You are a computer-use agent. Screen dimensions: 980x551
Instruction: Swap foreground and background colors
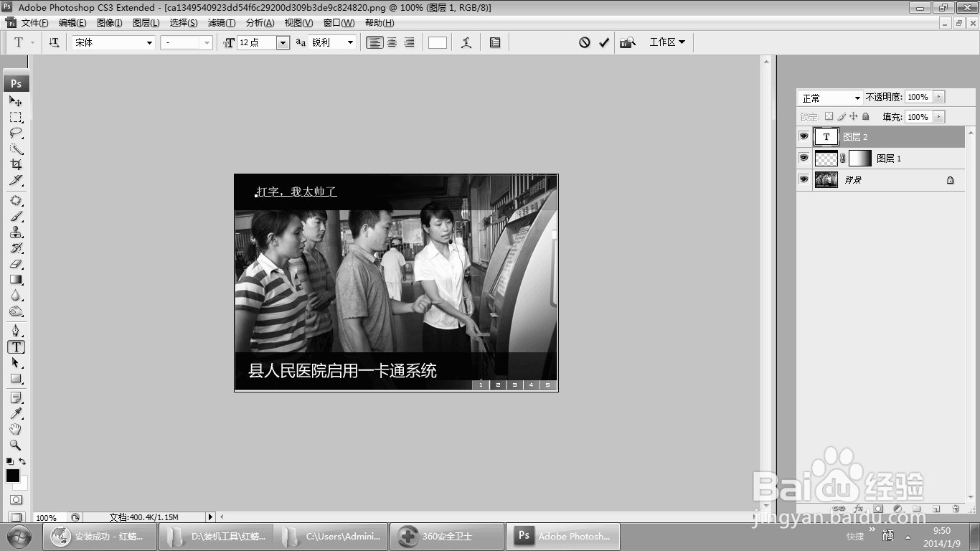coord(23,461)
